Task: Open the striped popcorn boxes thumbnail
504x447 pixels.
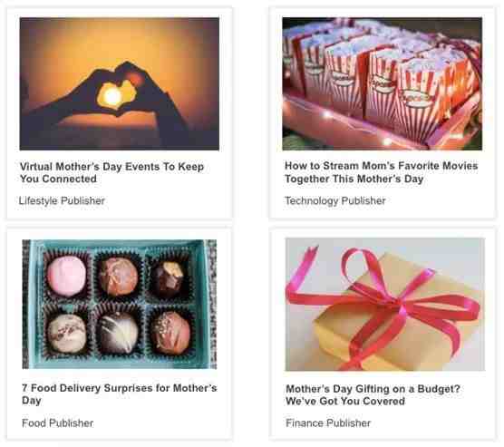Action: coord(383,83)
